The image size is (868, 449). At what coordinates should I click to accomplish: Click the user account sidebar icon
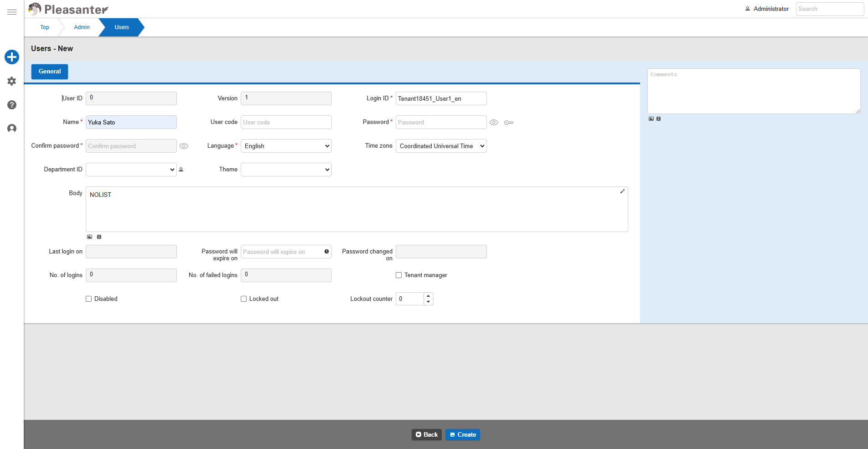point(12,129)
